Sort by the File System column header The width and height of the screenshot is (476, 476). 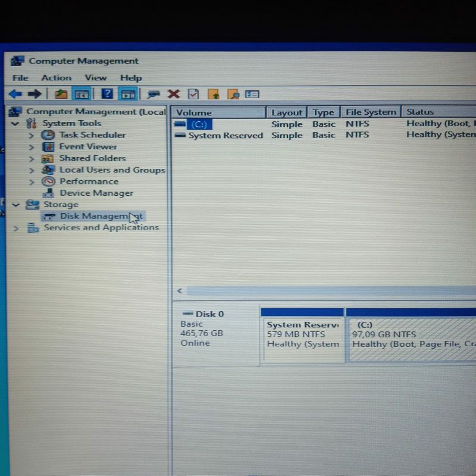point(371,112)
